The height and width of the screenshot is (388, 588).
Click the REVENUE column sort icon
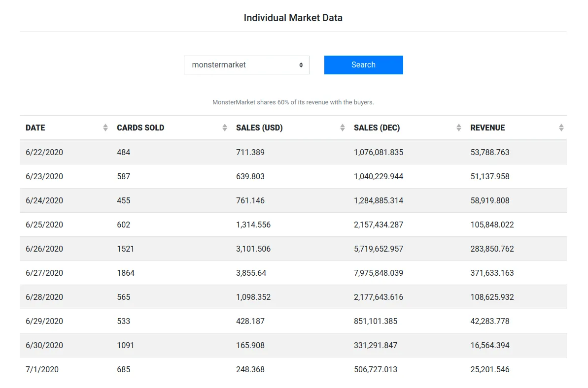click(561, 128)
